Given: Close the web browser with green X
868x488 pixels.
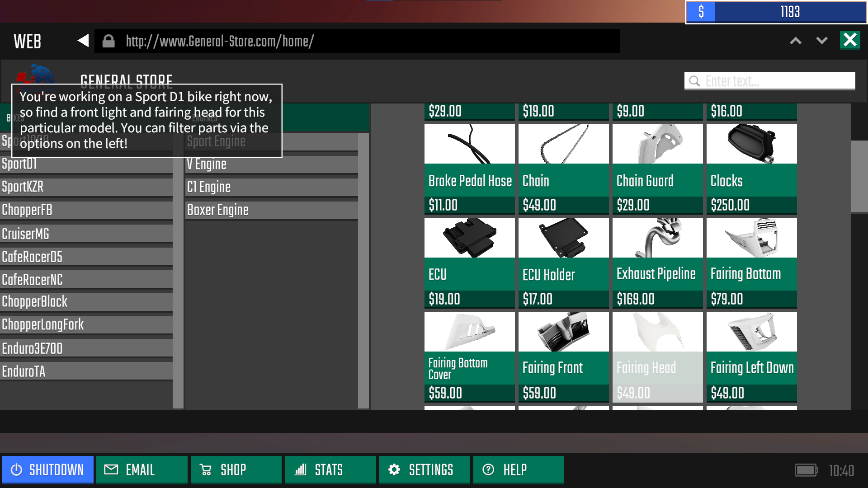Looking at the screenshot, I should (x=850, y=40).
